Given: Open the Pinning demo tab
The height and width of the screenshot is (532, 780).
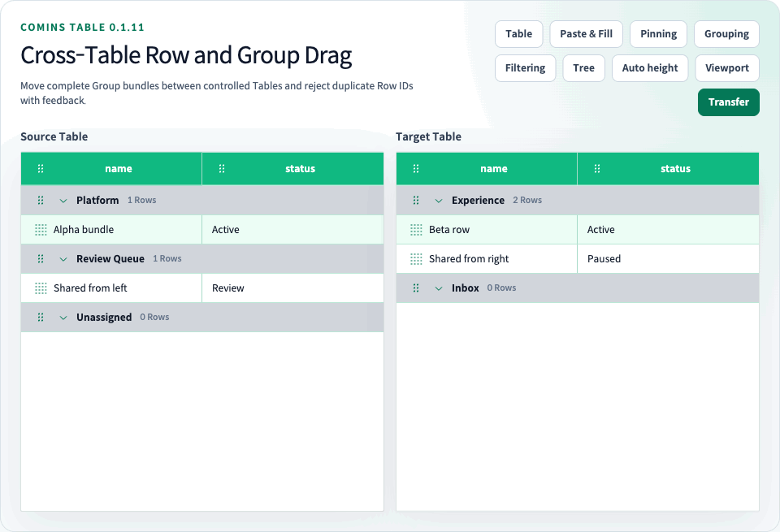Looking at the screenshot, I should (x=658, y=34).
